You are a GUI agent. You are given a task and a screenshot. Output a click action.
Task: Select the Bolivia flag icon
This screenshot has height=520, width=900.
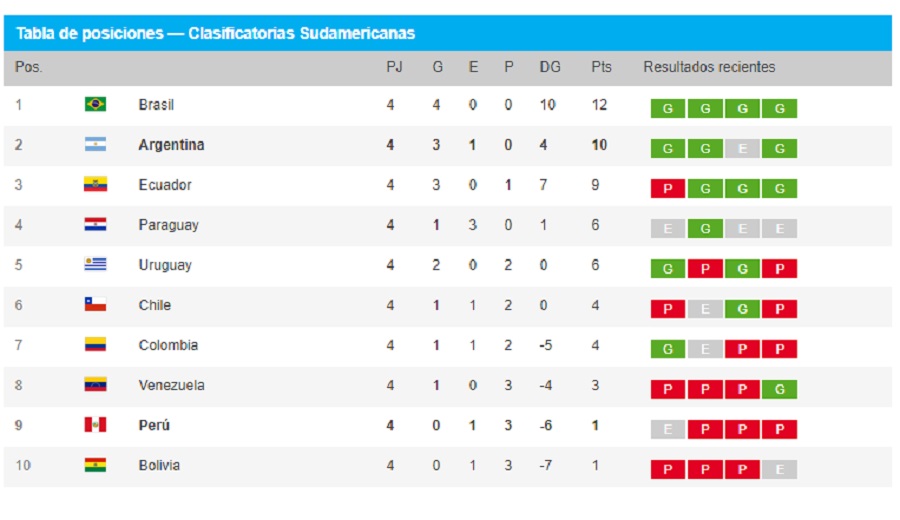click(x=95, y=465)
